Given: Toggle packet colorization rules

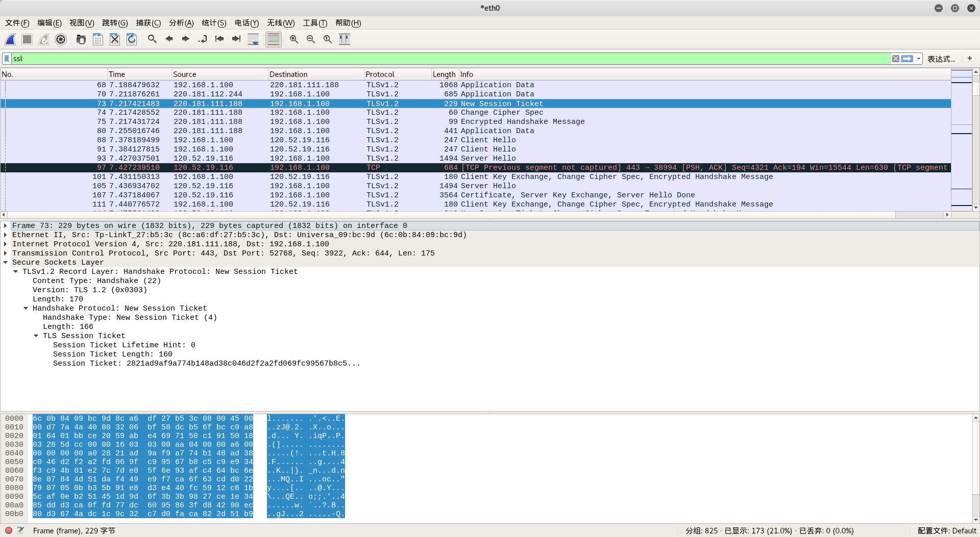Looking at the screenshot, I should coord(274,39).
